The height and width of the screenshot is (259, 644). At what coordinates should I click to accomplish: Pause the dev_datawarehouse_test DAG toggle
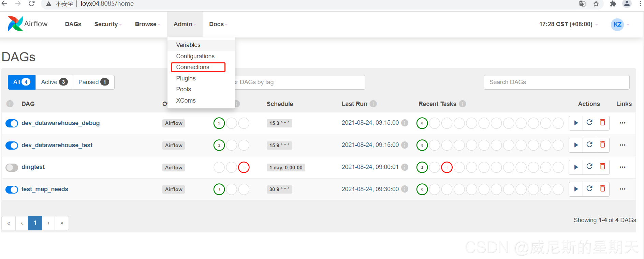pos(12,146)
